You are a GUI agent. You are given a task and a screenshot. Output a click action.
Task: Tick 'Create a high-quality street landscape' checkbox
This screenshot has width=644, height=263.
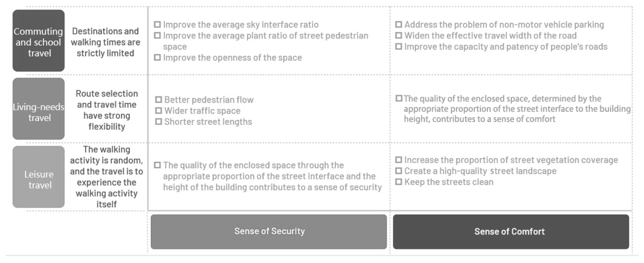[399, 171]
